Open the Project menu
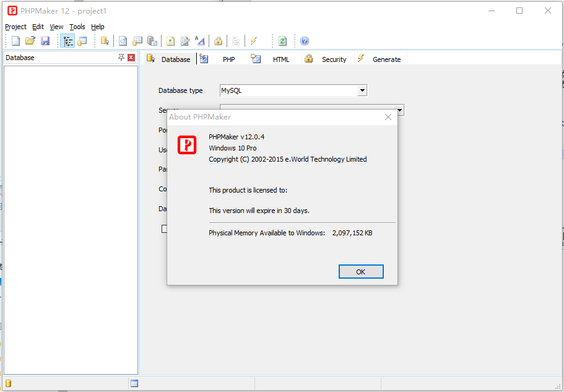564x392 pixels. coord(16,27)
